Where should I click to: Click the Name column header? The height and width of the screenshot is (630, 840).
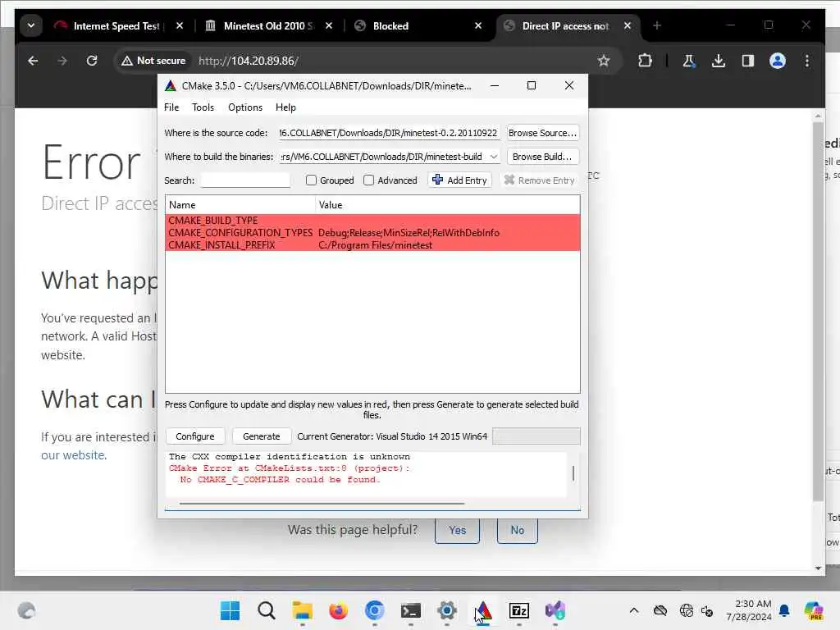(240, 204)
